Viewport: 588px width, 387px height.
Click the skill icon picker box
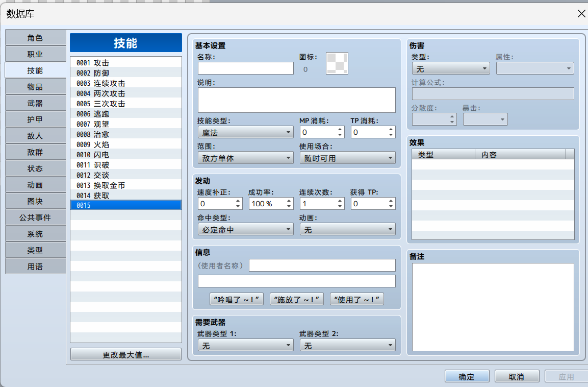pos(337,64)
